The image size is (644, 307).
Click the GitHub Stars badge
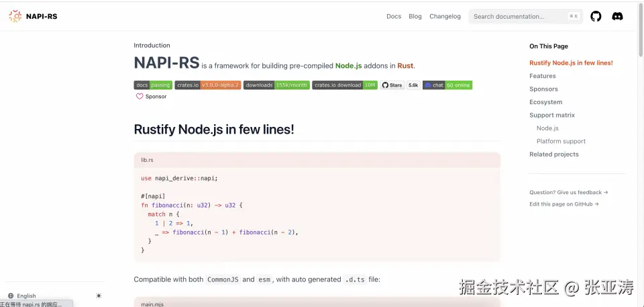(x=392, y=85)
